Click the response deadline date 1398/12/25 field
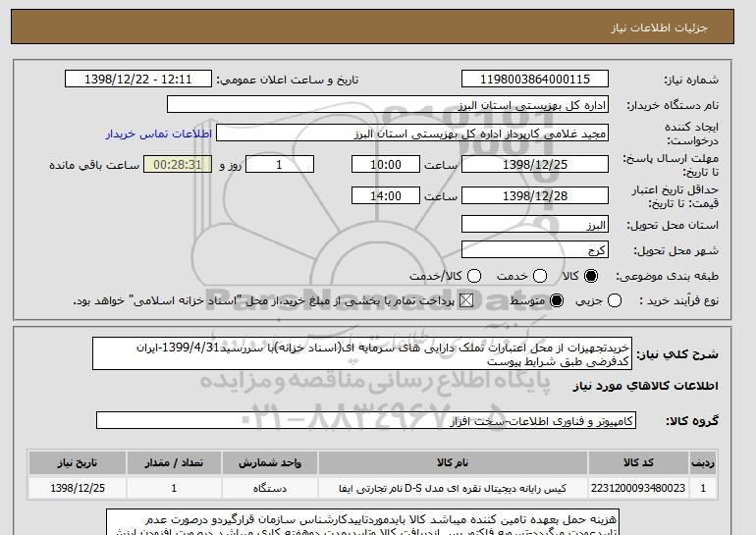Screen dimensions: 756x535 pos(535,164)
